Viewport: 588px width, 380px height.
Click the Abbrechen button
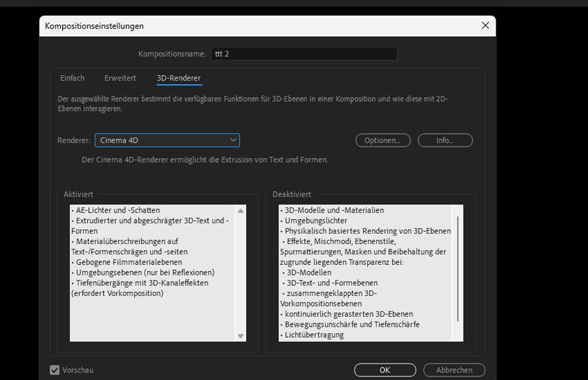pos(454,370)
